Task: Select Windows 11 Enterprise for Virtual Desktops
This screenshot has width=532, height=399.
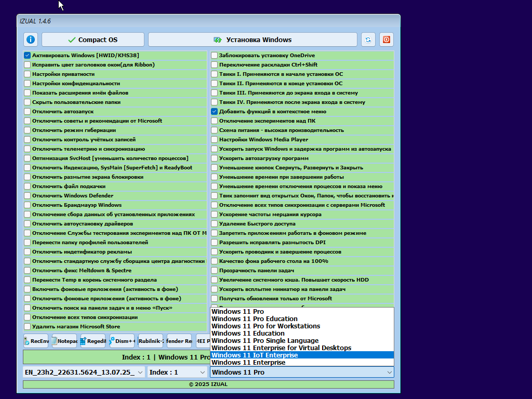Action: click(302, 348)
